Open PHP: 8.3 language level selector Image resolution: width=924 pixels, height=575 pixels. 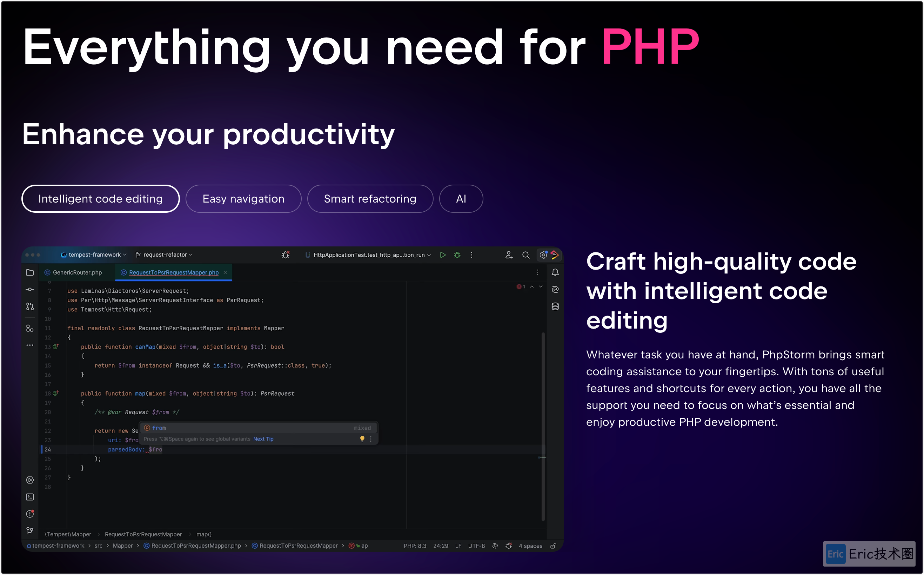415,546
